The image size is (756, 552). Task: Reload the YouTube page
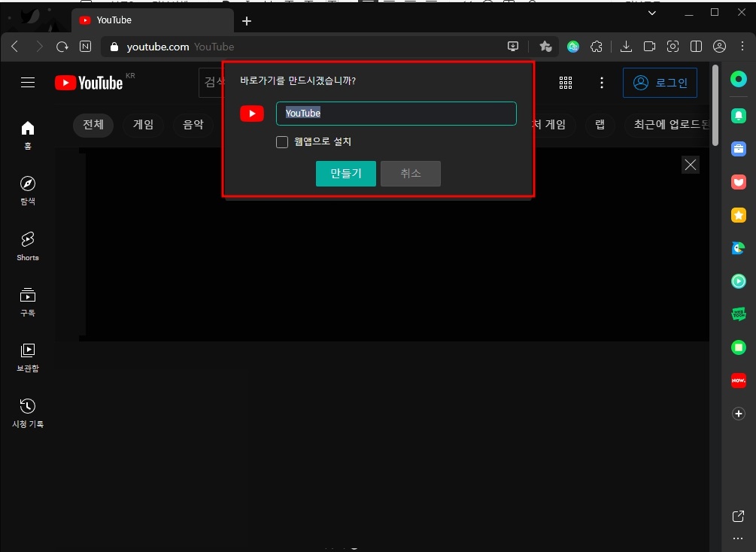[62, 47]
